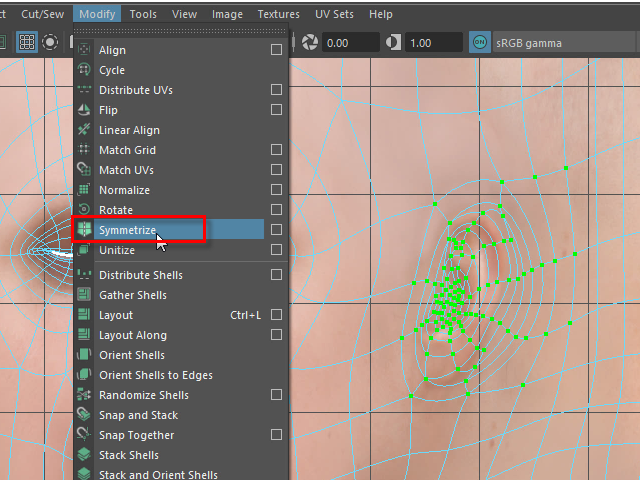Open the sRGB gamma view transform dropdown

[560, 43]
